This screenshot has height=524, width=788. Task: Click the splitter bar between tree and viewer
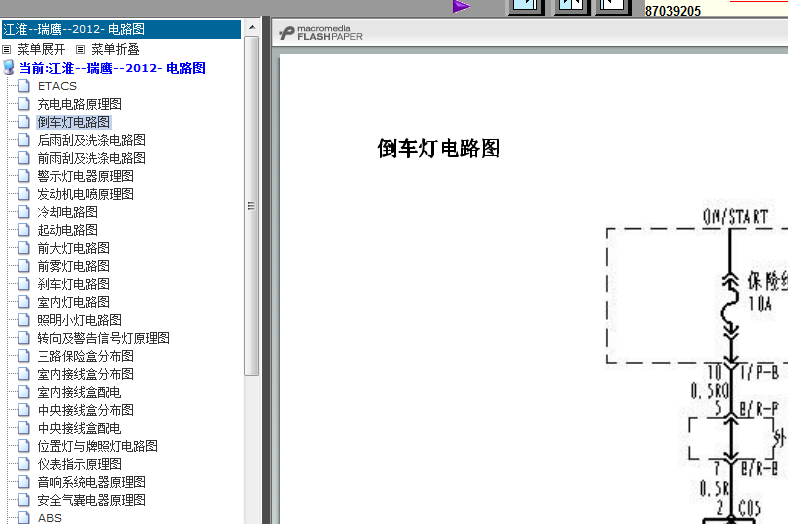click(x=266, y=271)
